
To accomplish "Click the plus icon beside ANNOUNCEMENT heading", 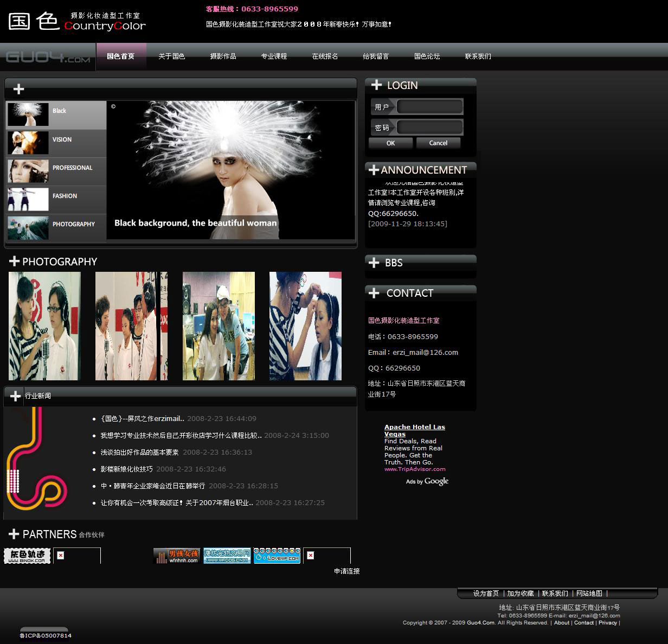I will pos(374,170).
